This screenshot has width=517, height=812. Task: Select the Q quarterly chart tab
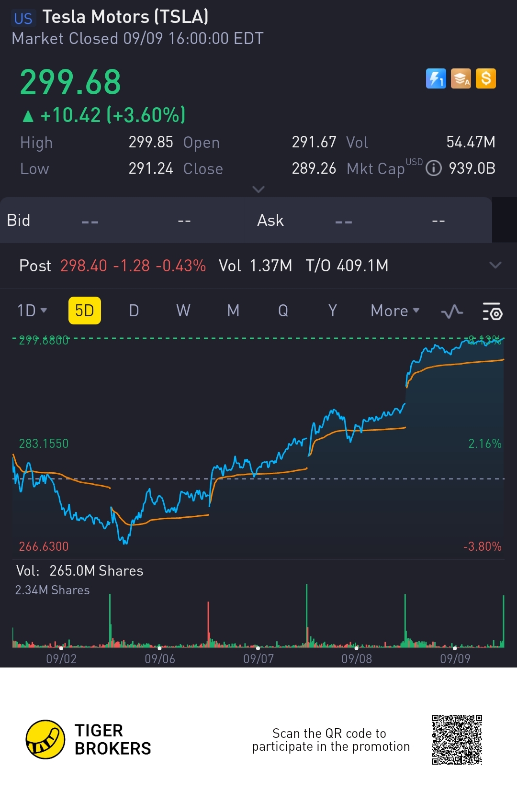point(283,311)
